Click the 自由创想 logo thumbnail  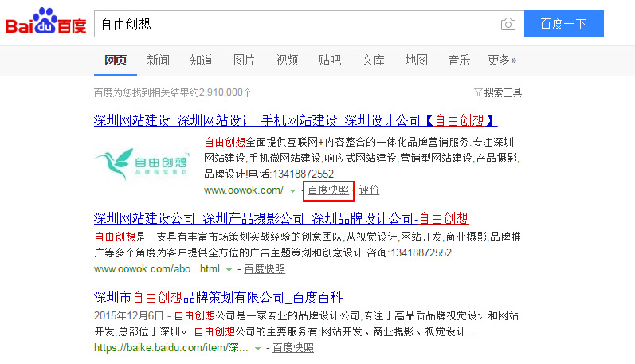point(143,164)
